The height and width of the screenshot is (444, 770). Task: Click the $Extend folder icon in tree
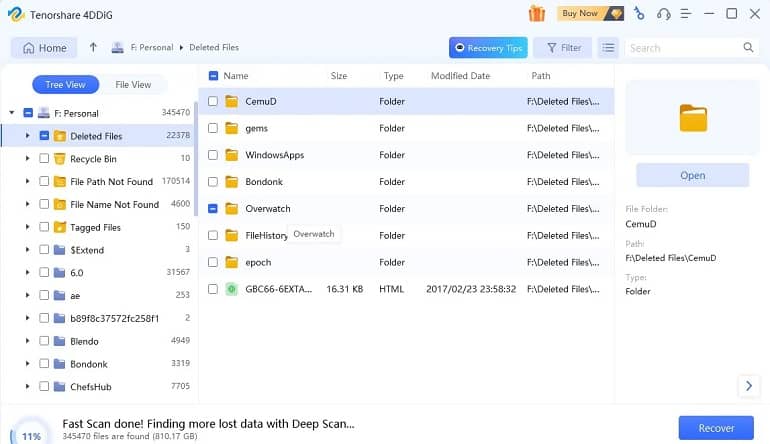coord(59,250)
